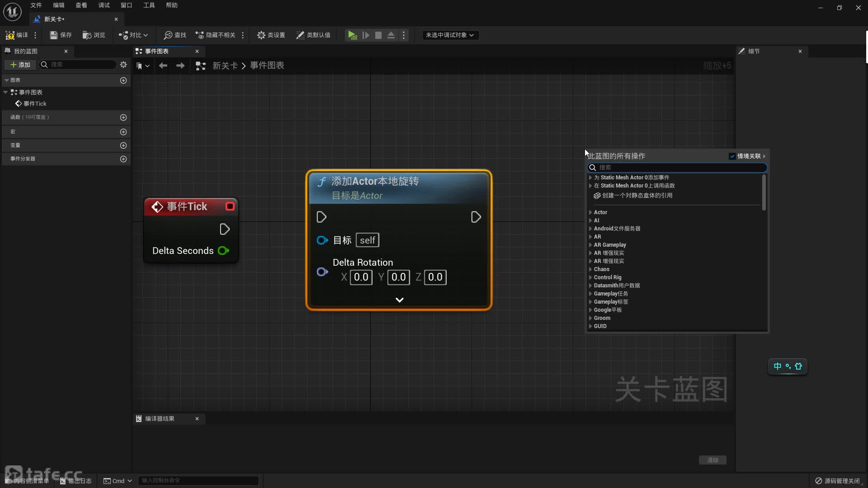Click the 清除 button in compiler results
The height and width of the screenshot is (488, 868).
coord(713,460)
